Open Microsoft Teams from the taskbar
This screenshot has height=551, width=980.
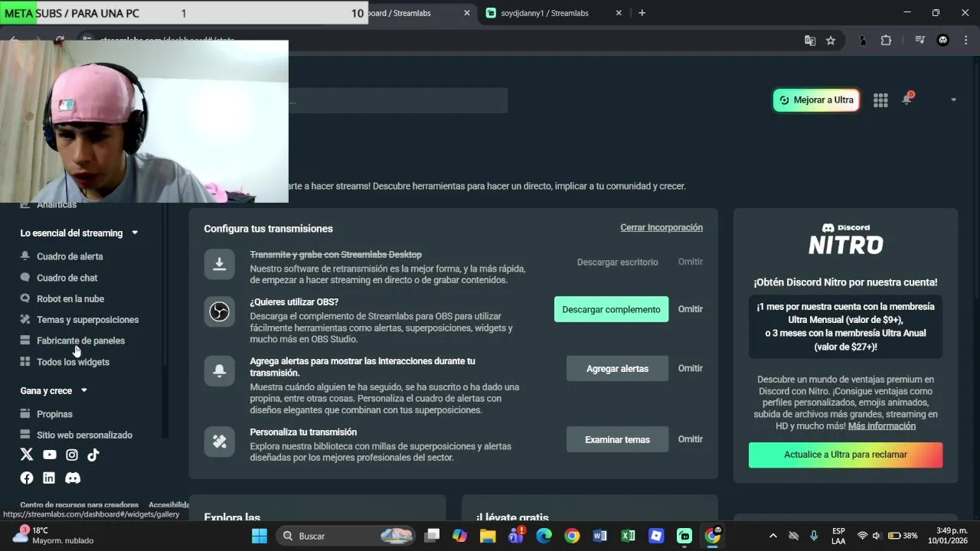click(x=516, y=536)
